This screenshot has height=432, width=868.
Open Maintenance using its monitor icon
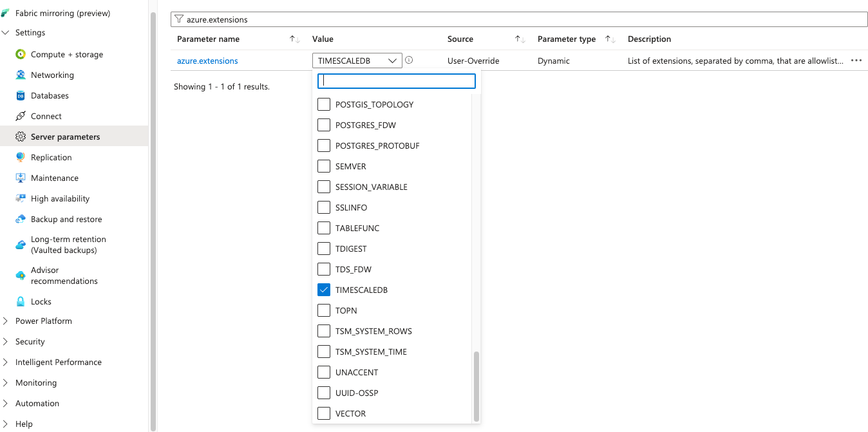point(20,178)
